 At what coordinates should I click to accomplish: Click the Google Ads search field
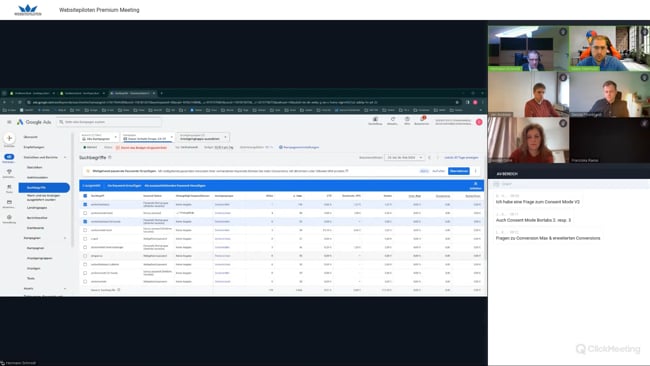click(109, 122)
